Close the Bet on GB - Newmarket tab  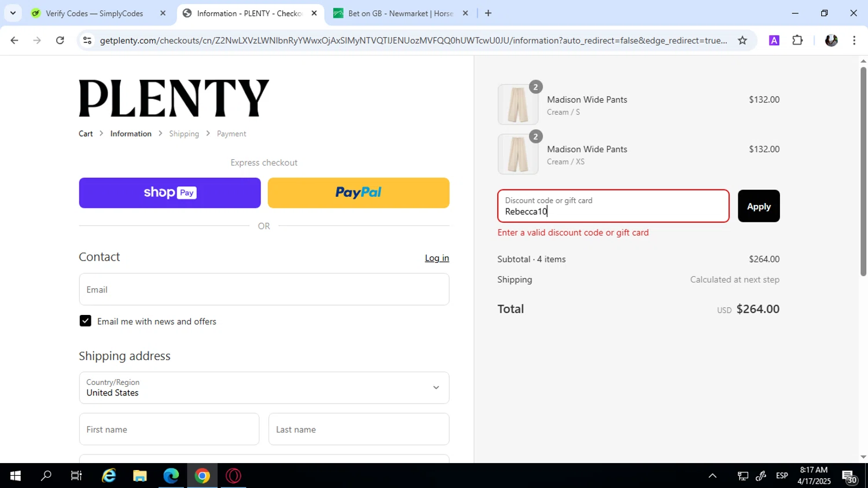[465, 13]
